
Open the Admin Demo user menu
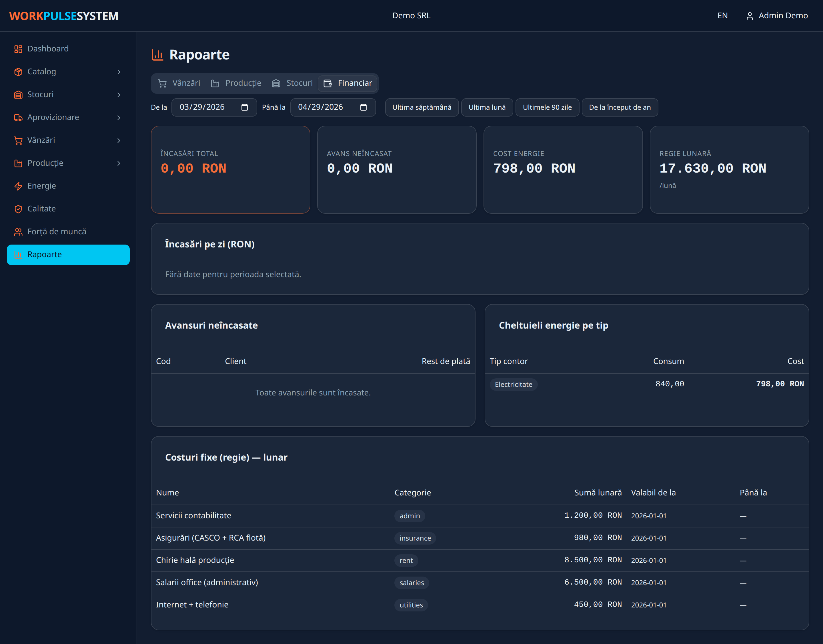pos(777,16)
